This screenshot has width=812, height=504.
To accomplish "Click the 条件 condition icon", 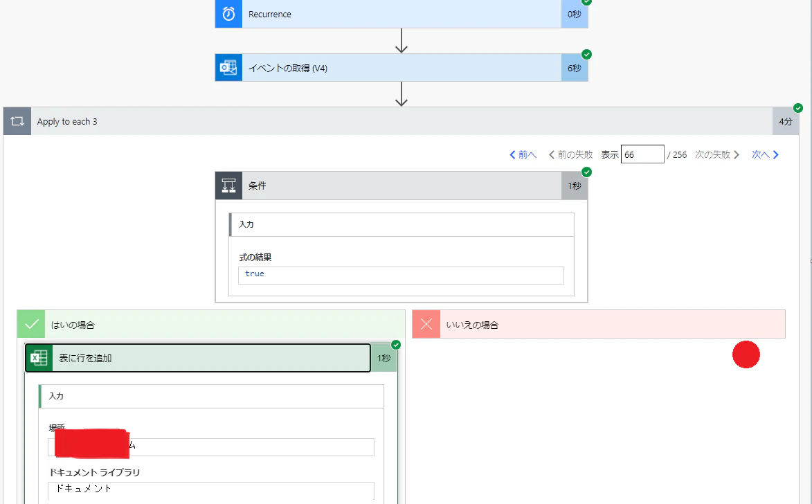I will tap(228, 186).
